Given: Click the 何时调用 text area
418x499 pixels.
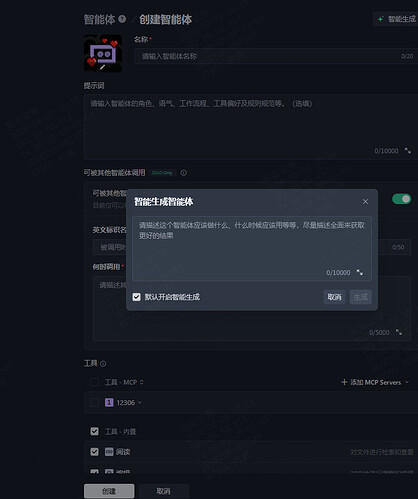Looking at the screenshot, I should coord(252,308).
